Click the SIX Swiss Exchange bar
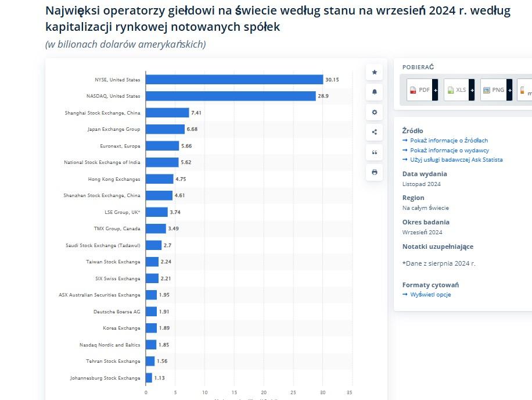532x400 pixels. click(x=152, y=278)
